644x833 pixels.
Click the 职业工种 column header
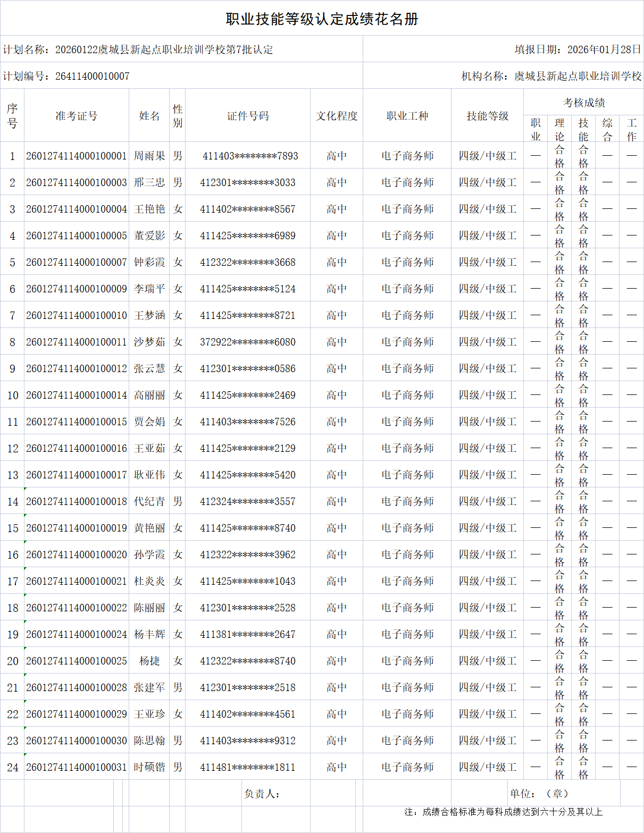[x=407, y=115]
